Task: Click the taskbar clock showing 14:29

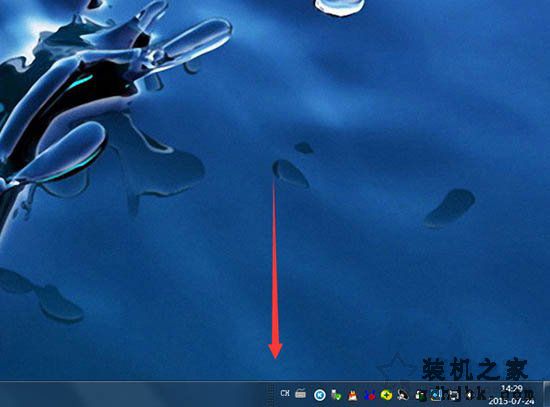Action: click(511, 394)
